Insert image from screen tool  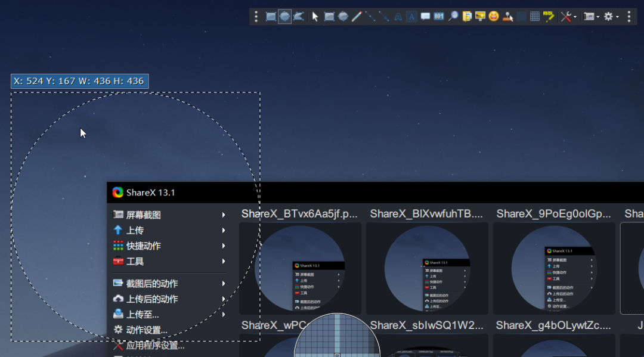(480, 17)
